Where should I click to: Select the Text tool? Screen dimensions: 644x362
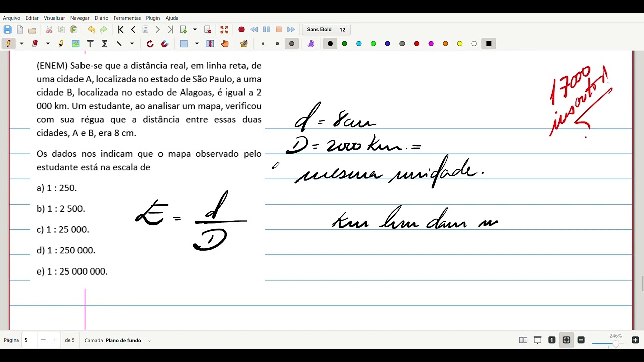click(x=90, y=44)
